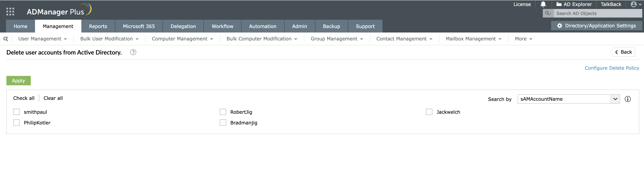This screenshot has width=644, height=192.
Task: Click the Search AD Objects field
Action: tap(597, 13)
